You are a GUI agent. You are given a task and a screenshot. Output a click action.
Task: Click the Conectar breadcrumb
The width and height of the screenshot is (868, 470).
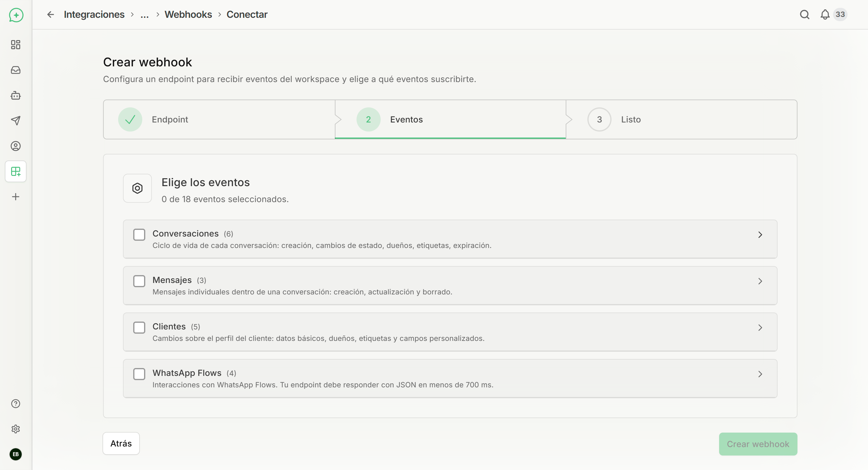coord(247,14)
